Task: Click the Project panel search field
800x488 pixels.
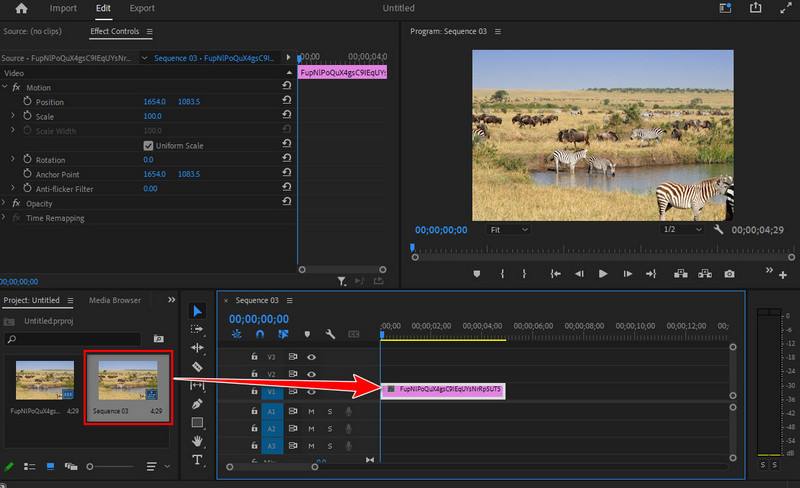Action: 72,338
